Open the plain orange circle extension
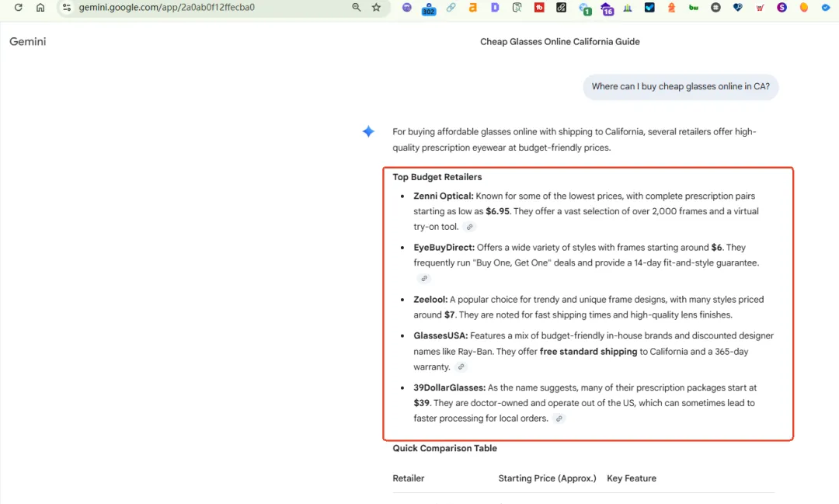839x504 pixels. click(804, 8)
